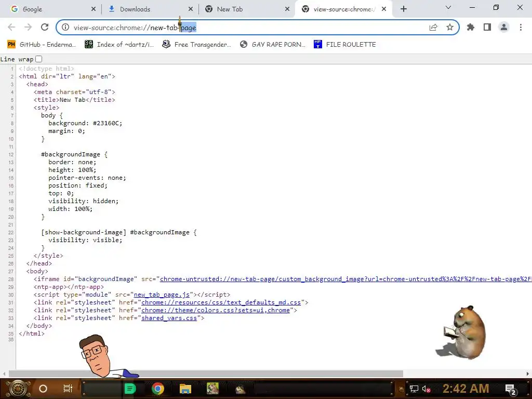Open Chrome's three-dot menu
The height and width of the screenshot is (399, 532).
[x=521, y=27]
